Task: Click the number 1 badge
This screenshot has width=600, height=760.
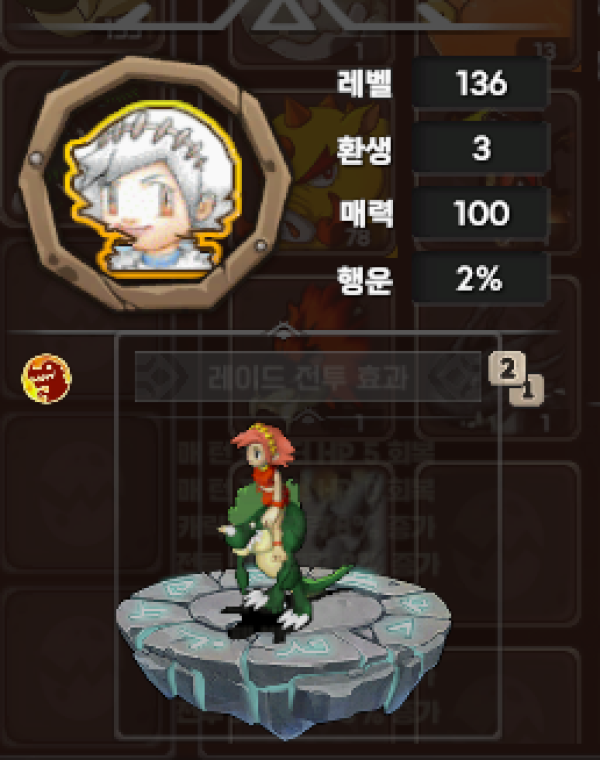Action: click(x=527, y=390)
